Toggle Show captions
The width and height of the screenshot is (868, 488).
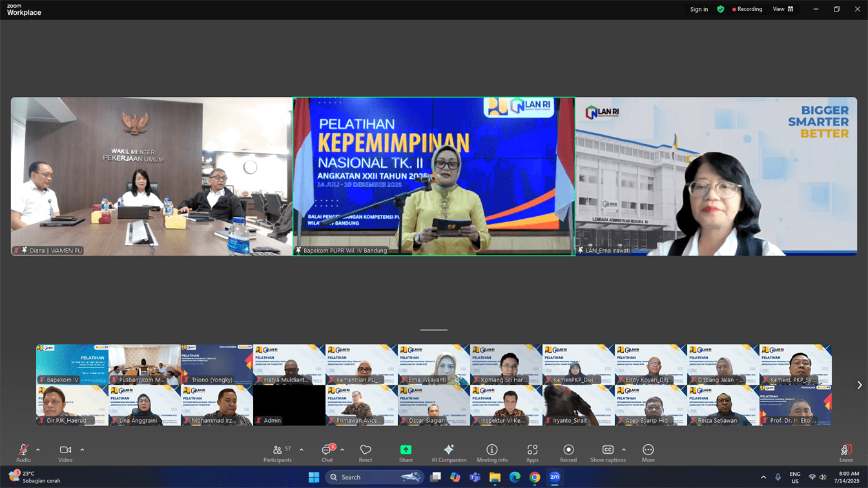(608, 453)
